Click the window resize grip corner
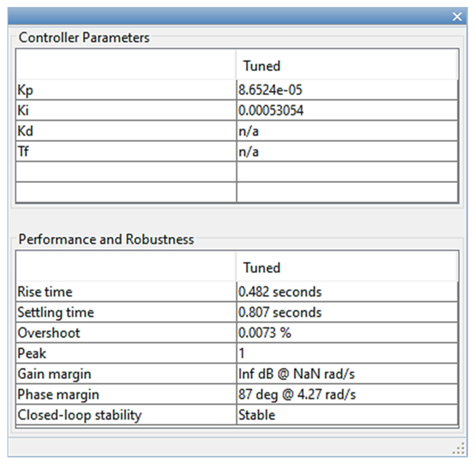Image resolution: width=476 pixels, height=464 pixels. coord(459,449)
